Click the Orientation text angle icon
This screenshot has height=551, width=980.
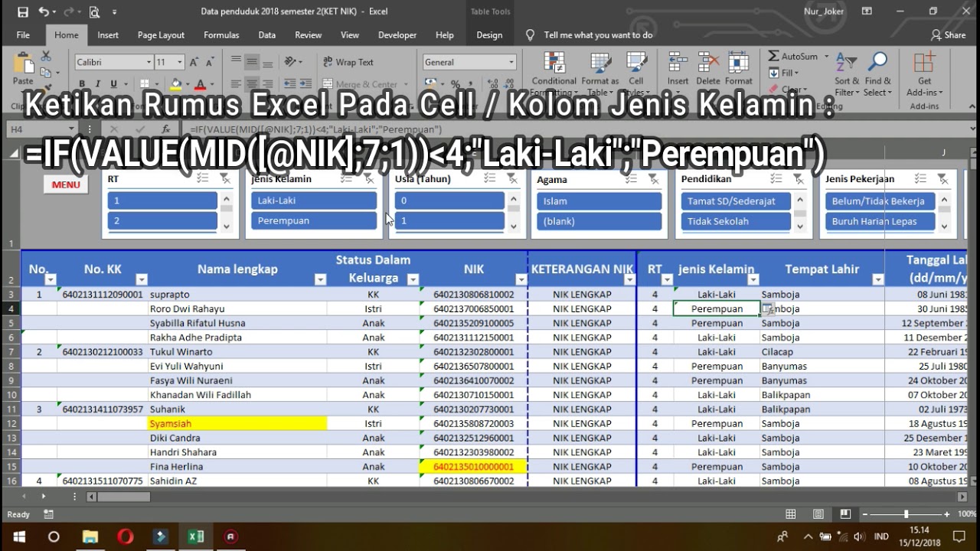[x=292, y=62]
